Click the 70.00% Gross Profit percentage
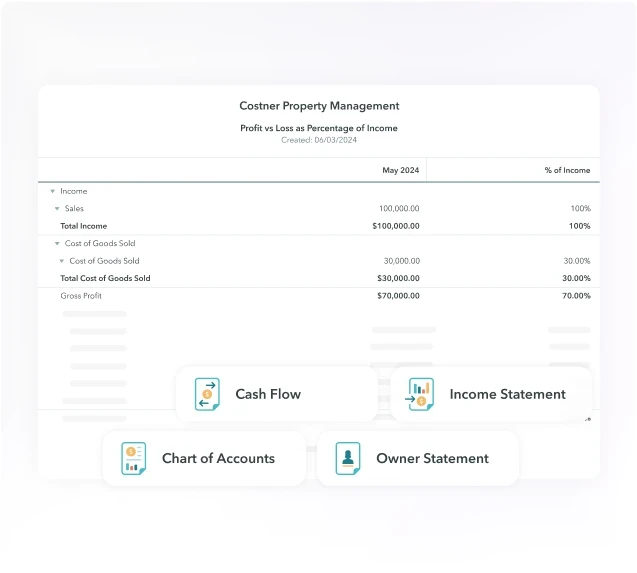The image size is (637, 573). point(576,296)
